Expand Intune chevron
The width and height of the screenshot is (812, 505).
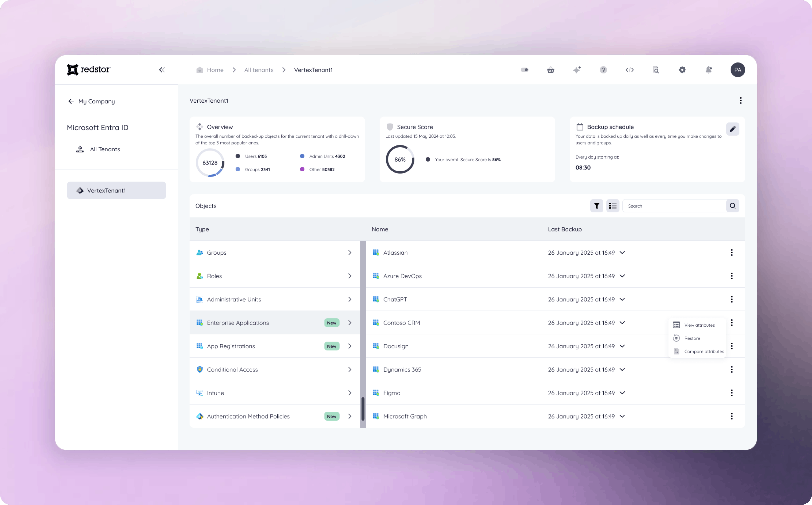click(x=350, y=393)
